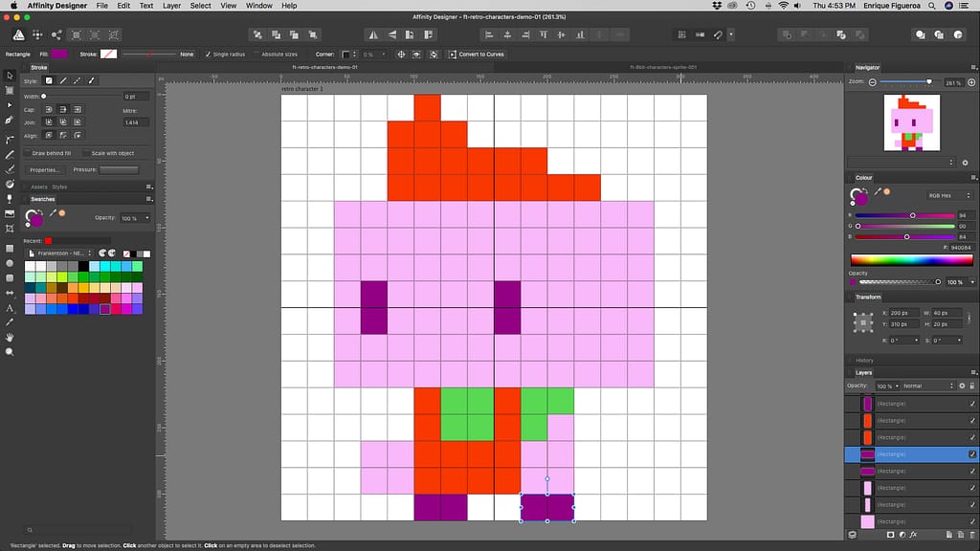Click the add layer effects icon in Layers panel
This screenshot has width=980, height=551.
(x=914, y=534)
